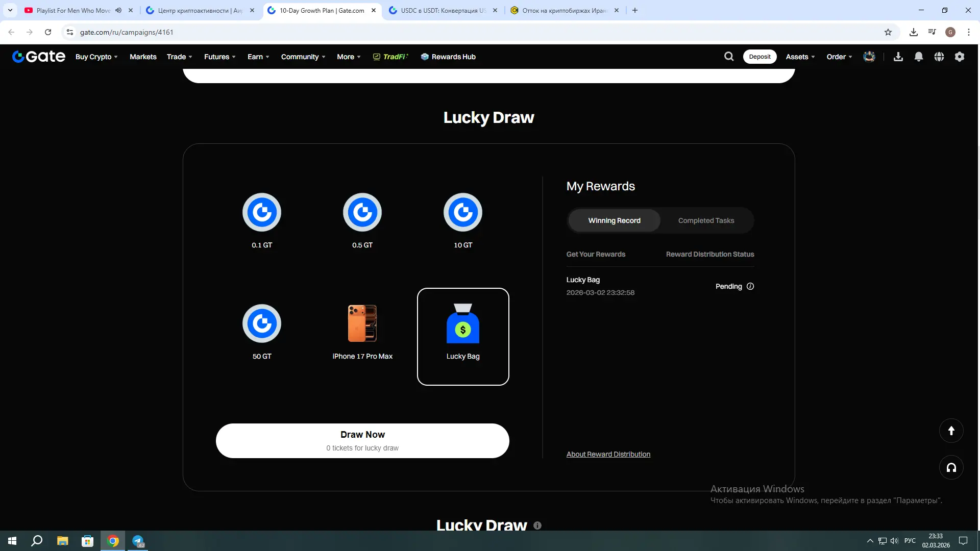The width and height of the screenshot is (980, 551).
Task: Expand the Buy Crypto dropdown
Action: pyautogui.click(x=96, y=57)
